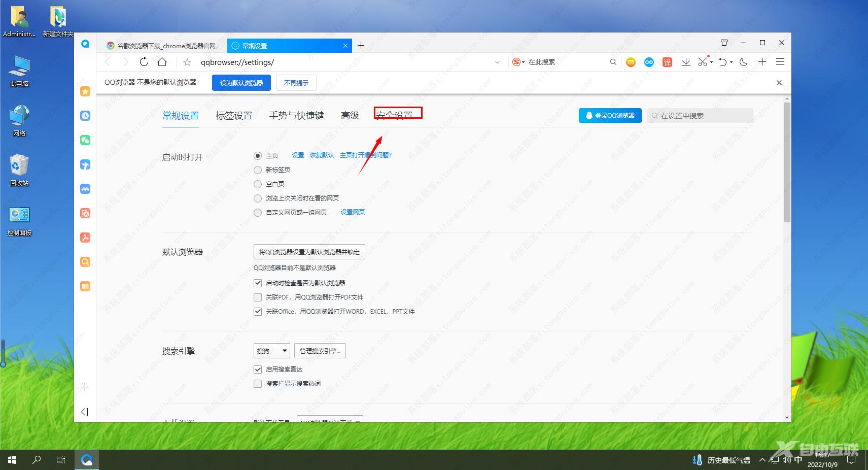Viewport: 868px width, 470px height.
Task: Open the blue cloud-wave sidebar icon
Action: pos(85,189)
